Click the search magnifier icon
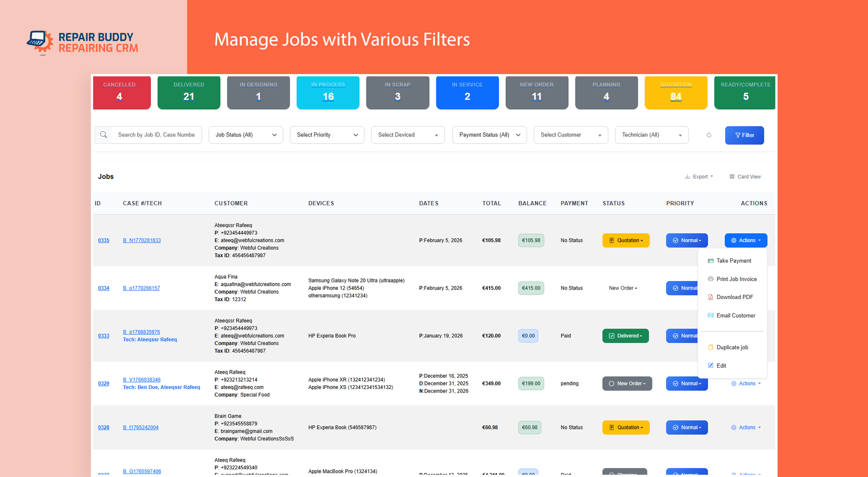This screenshot has width=868, height=477. [x=104, y=135]
